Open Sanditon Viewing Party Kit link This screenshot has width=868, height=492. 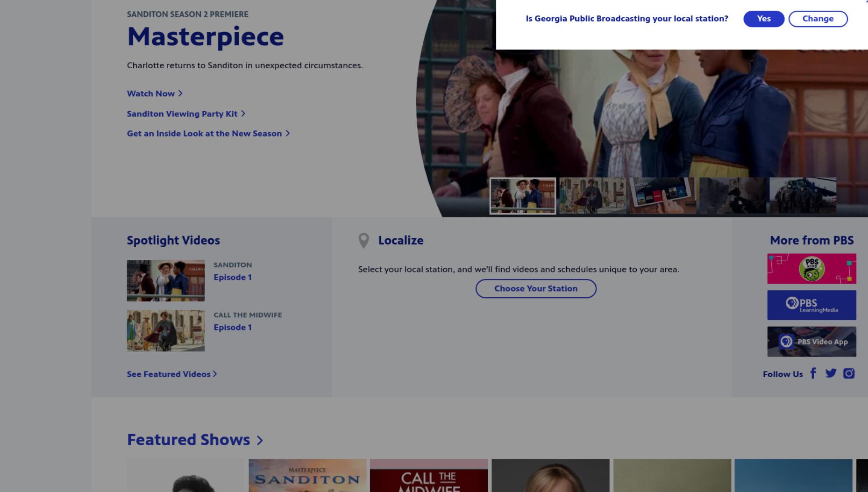click(186, 114)
